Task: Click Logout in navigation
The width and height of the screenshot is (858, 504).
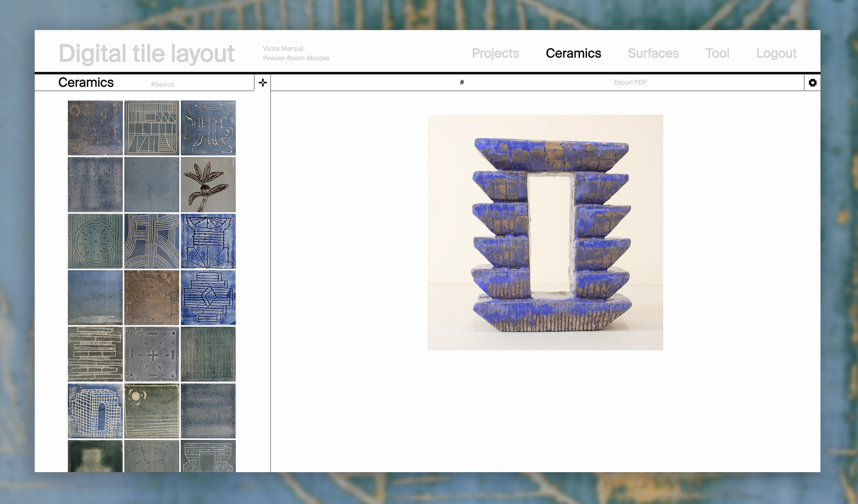Action: coord(776,53)
